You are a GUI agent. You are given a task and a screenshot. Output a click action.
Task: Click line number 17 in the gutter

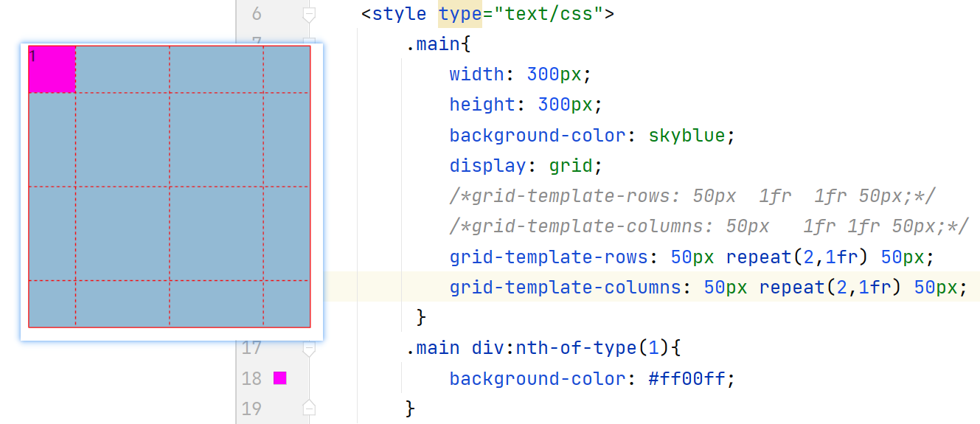pyautogui.click(x=251, y=348)
